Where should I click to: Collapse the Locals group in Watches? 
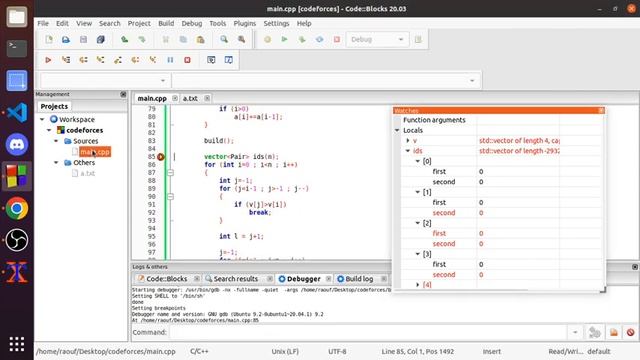pyautogui.click(x=397, y=130)
